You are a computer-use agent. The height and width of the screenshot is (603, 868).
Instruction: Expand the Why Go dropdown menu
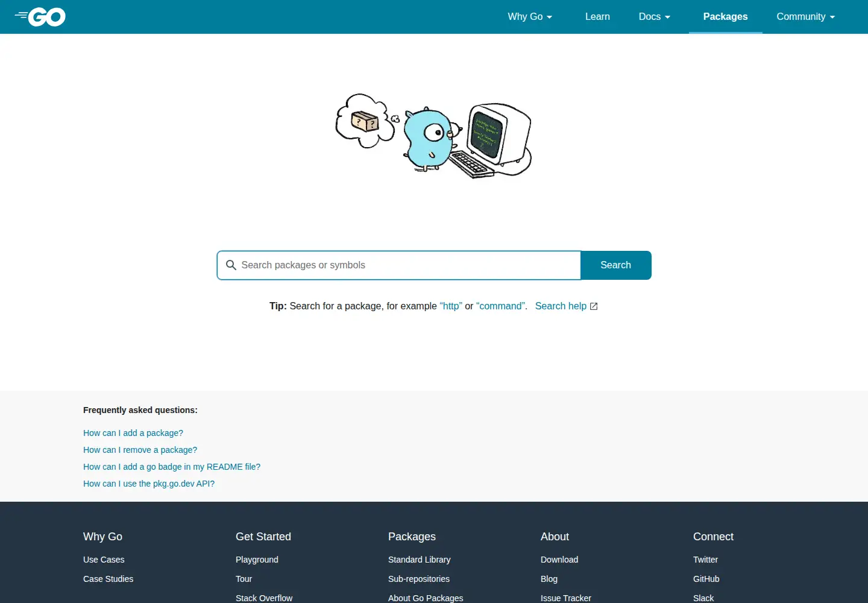(530, 17)
